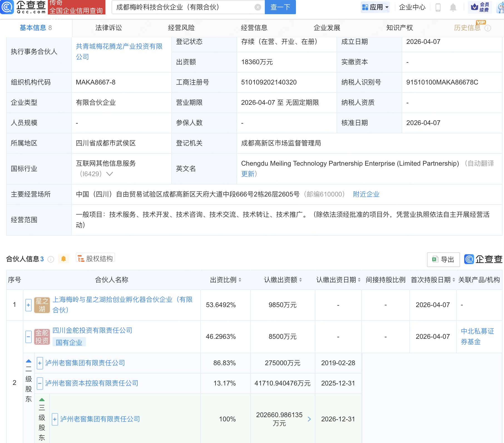The width and height of the screenshot is (504, 443).
Task: Open the mobile phone app icon
Action: (x=438, y=8)
